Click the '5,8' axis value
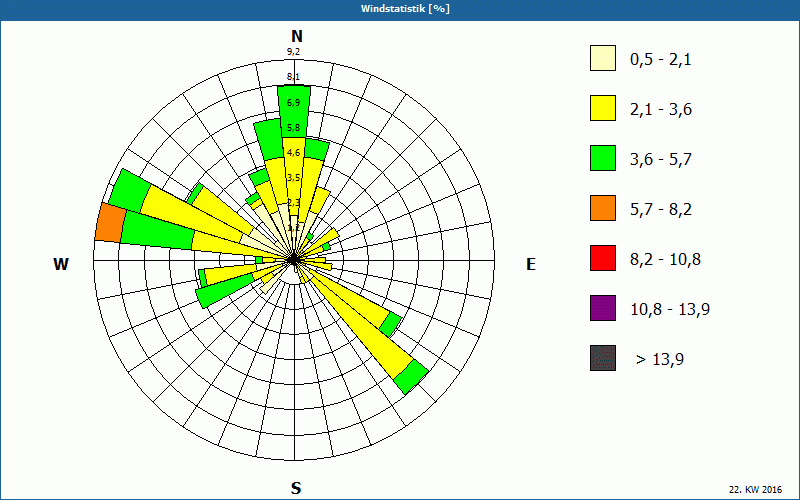The image size is (800, 500). click(x=293, y=128)
